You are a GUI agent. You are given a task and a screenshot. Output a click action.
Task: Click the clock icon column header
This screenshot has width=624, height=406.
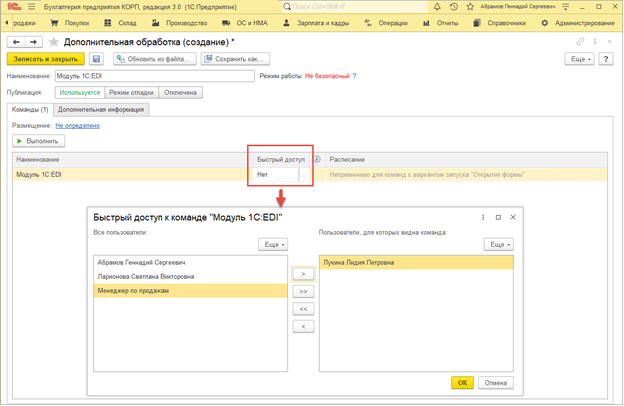[317, 159]
